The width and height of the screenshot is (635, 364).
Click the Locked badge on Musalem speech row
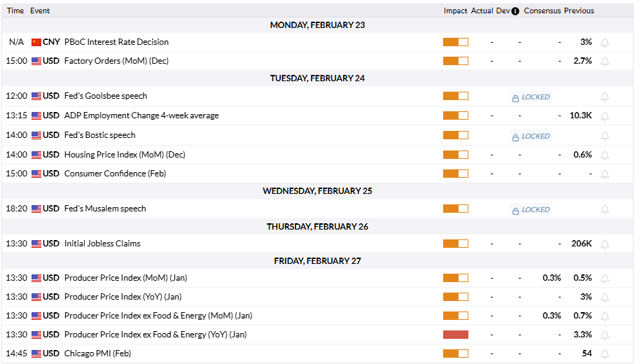[x=531, y=210]
